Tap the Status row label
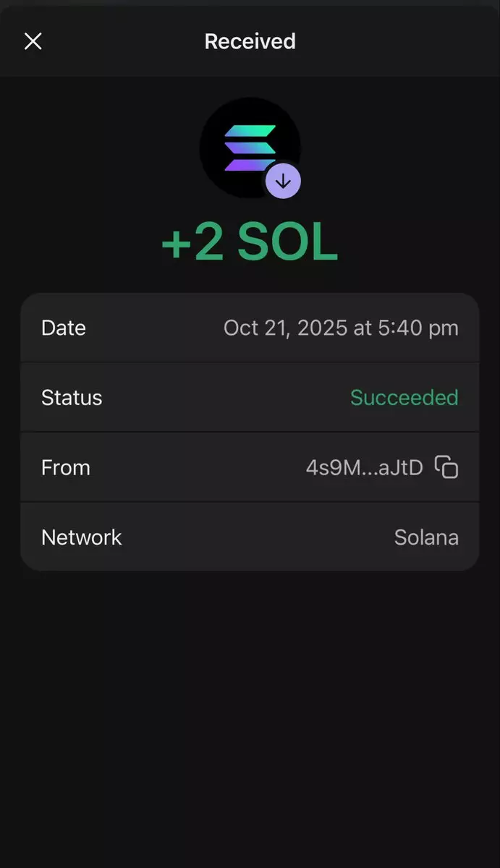This screenshot has height=868, width=500. [72, 397]
